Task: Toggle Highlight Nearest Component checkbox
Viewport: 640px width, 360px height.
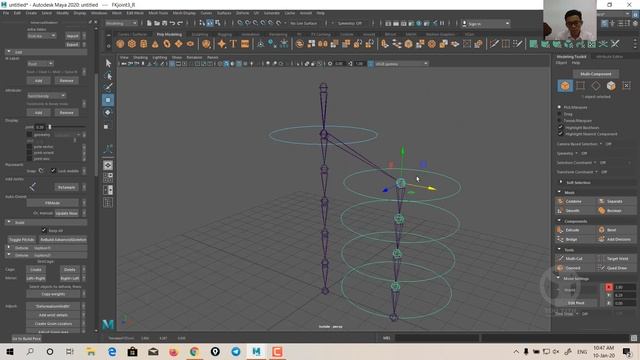Action: coord(560,134)
